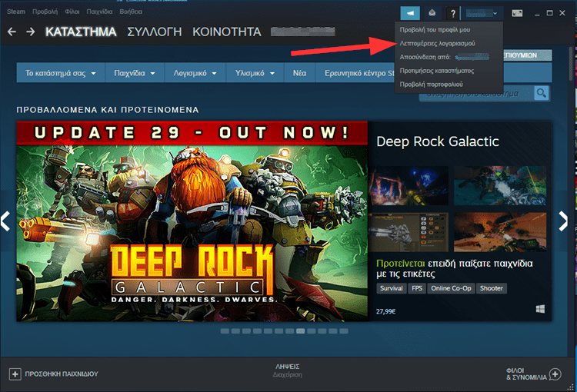Open the Βοήθεια menu
Image resolution: width=577 pixels, height=392 pixels.
tap(131, 12)
